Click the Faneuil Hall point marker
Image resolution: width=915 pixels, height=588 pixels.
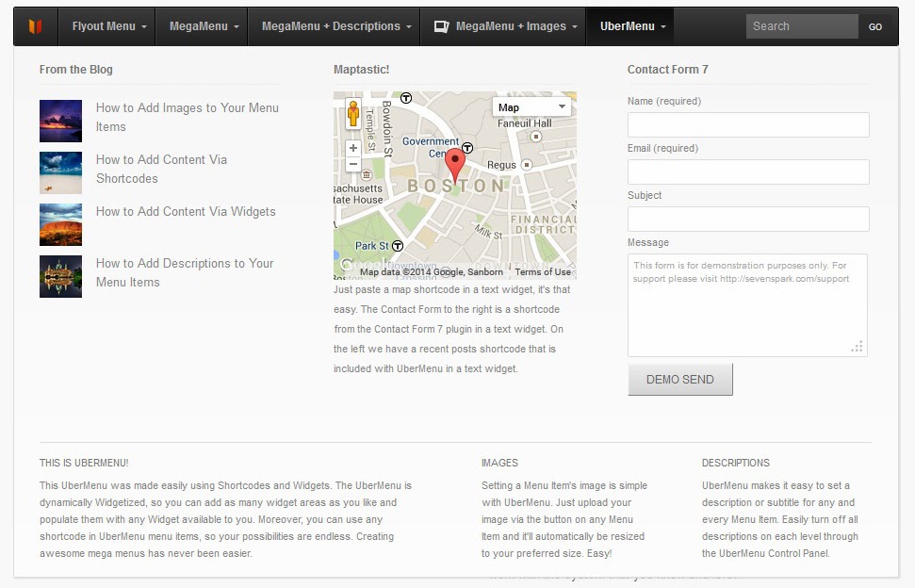click(535, 137)
